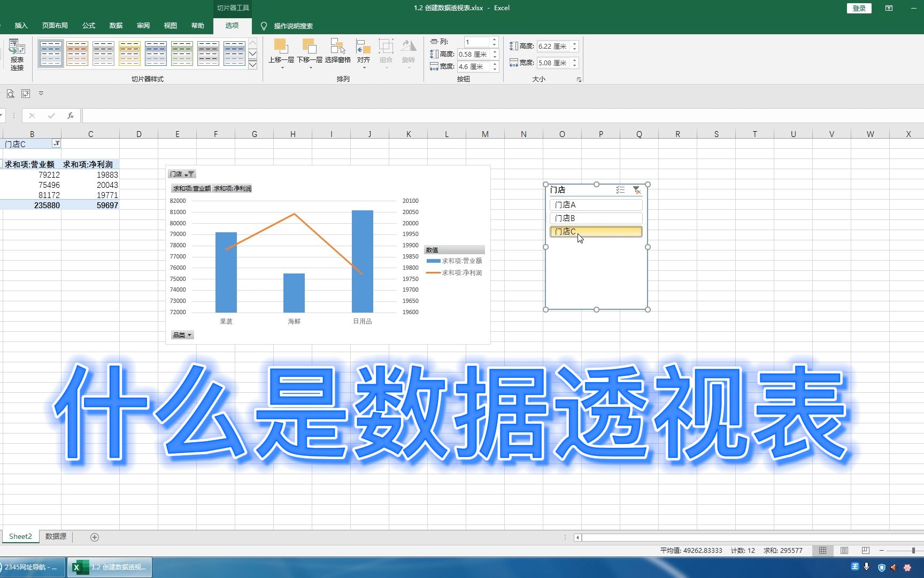
Task: Click the formula bar Enter checkmark
Action: pos(51,116)
